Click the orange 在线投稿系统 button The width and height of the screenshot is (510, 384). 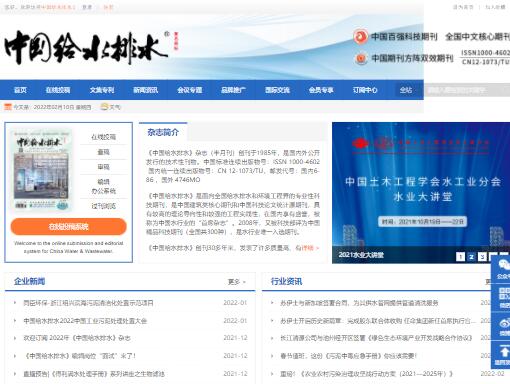(x=69, y=227)
